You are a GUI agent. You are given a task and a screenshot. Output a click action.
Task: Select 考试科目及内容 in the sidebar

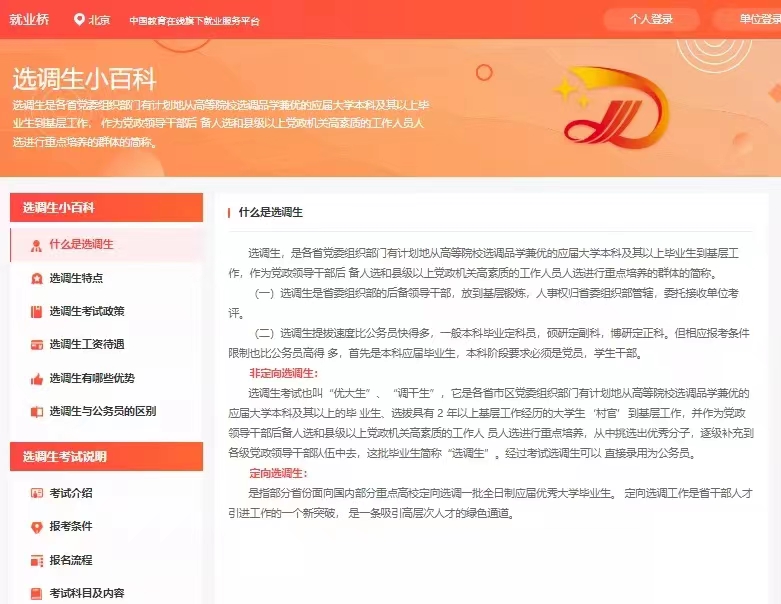[87, 593]
